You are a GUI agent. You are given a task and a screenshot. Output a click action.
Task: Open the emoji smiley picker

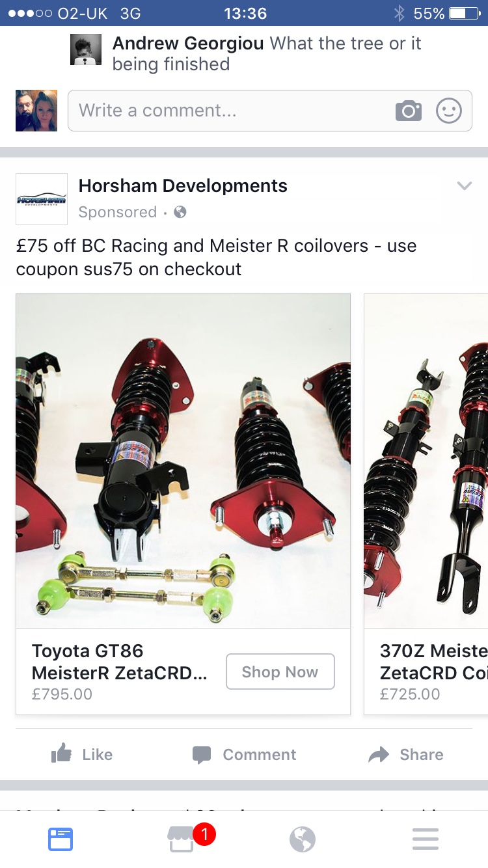pyautogui.click(x=449, y=111)
